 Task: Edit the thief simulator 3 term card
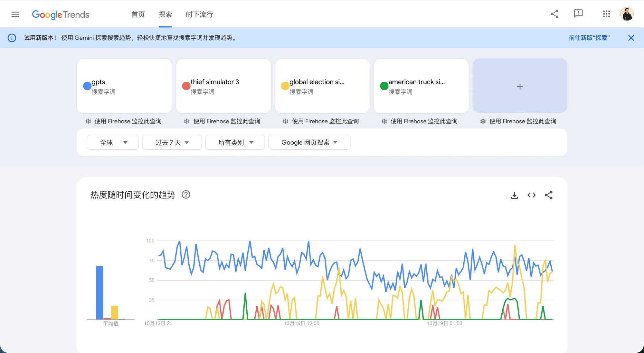(223, 86)
